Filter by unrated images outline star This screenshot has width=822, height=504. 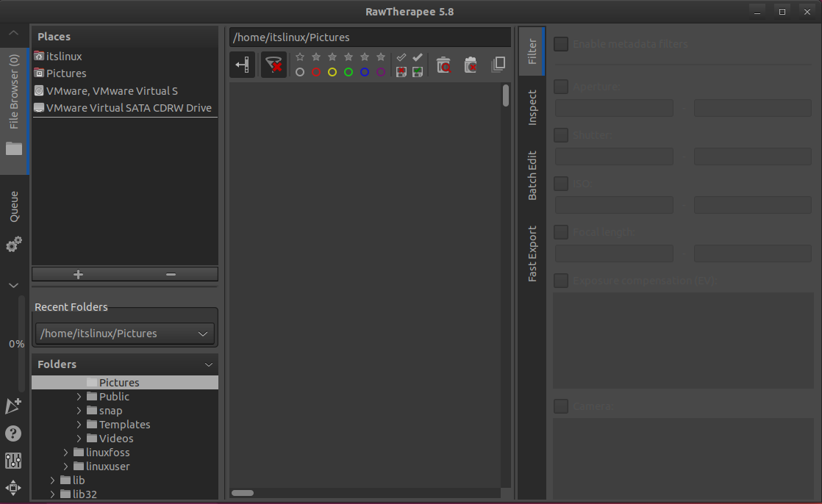300,57
